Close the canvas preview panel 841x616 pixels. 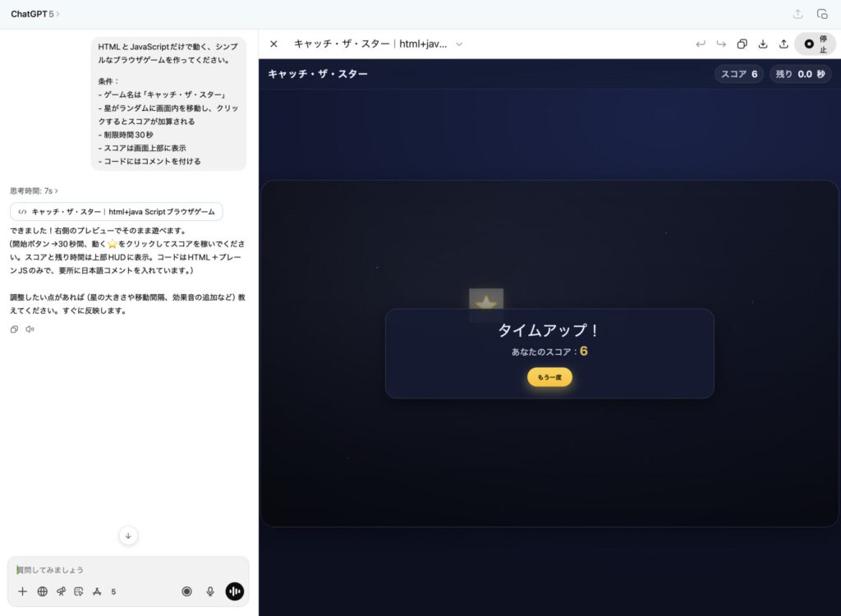tap(273, 44)
